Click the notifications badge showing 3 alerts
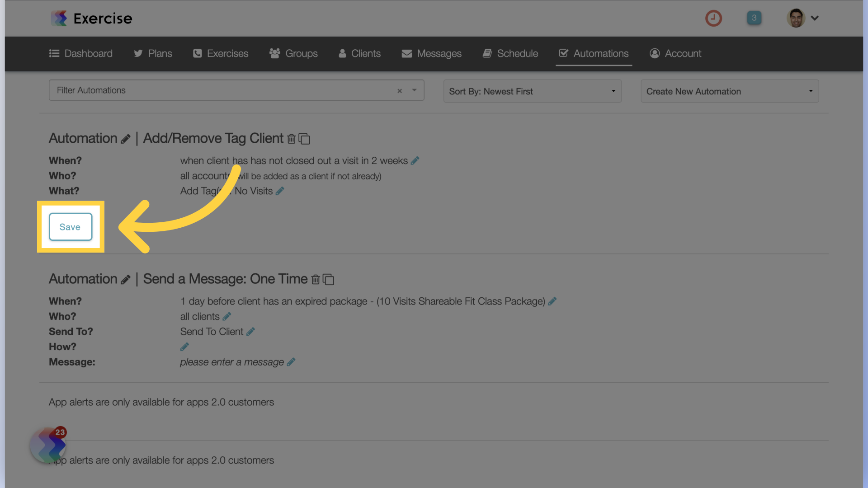The height and width of the screenshot is (488, 868). (754, 18)
